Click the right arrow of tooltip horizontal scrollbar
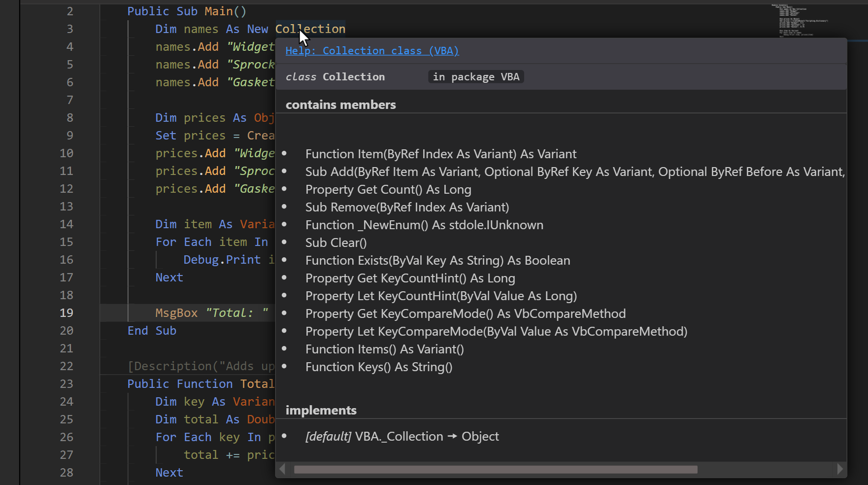The height and width of the screenshot is (485, 868). coord(840,469)
